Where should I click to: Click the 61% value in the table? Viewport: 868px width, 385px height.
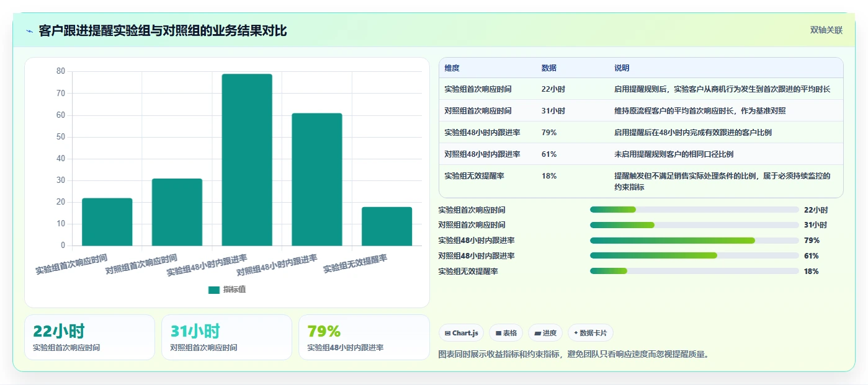(x=549, y=154)
